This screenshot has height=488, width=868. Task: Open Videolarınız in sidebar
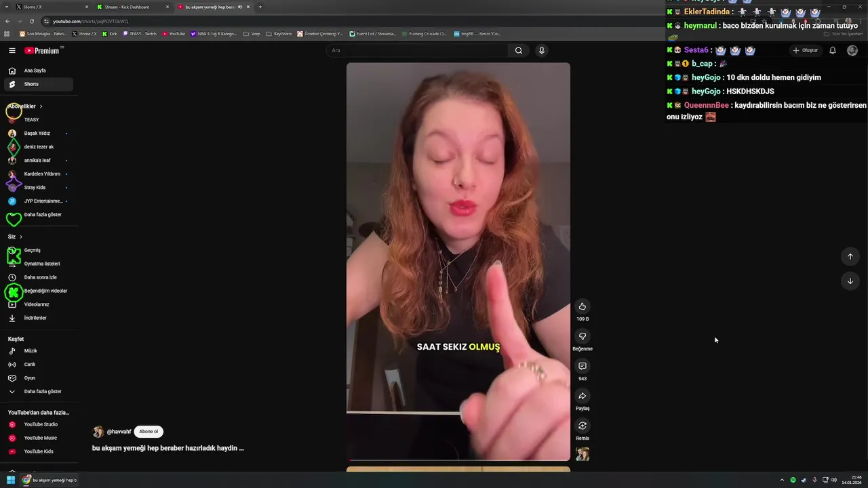click(39, 304)
